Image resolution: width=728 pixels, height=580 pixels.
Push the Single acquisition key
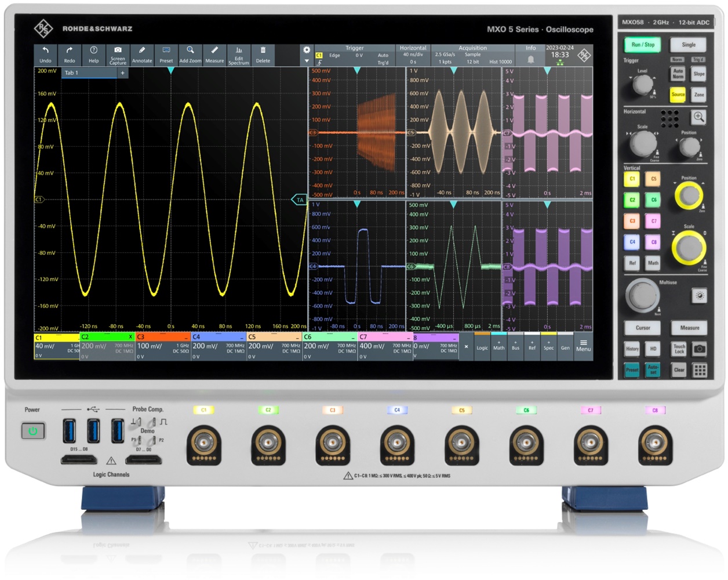(688, 45)
